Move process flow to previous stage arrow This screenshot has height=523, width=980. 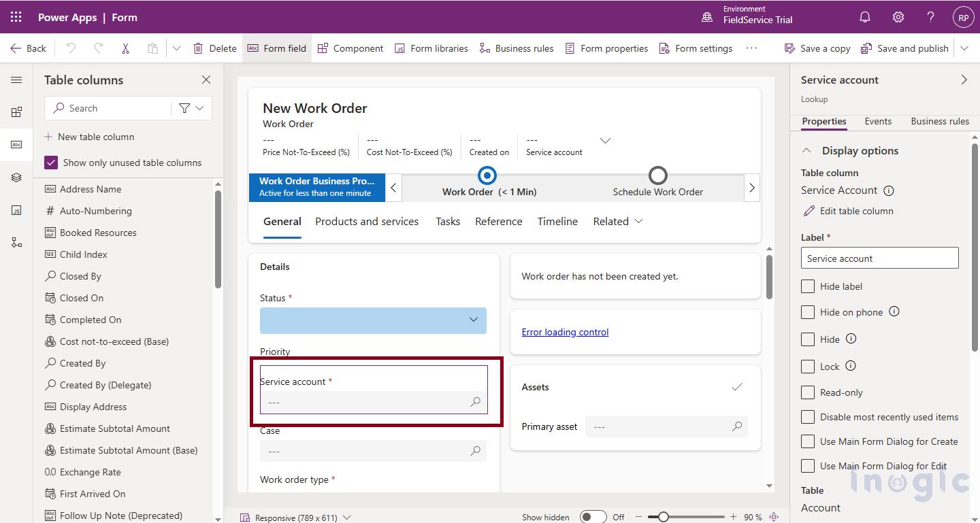(x=393, y=188)
